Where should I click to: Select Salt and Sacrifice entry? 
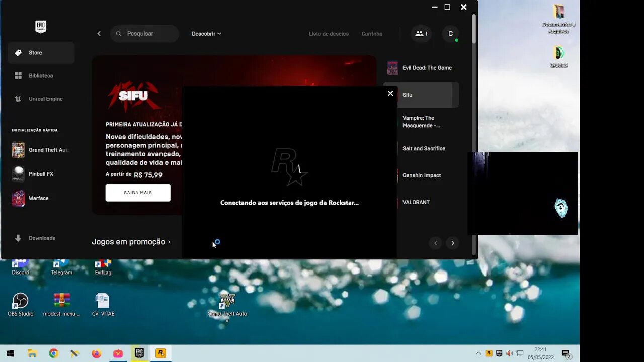421,148
